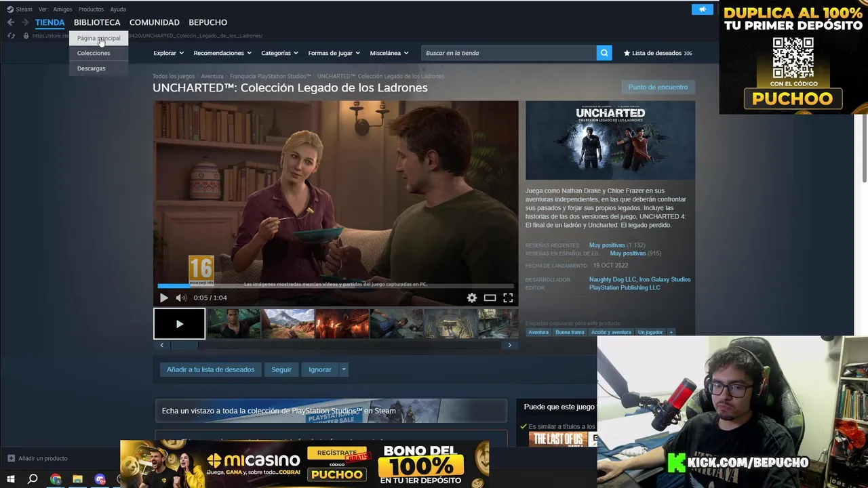Enter fullscreen on the trailer
Image resolution: width=868 pixels, height=488 pixels.
click(x=508, y=298)
